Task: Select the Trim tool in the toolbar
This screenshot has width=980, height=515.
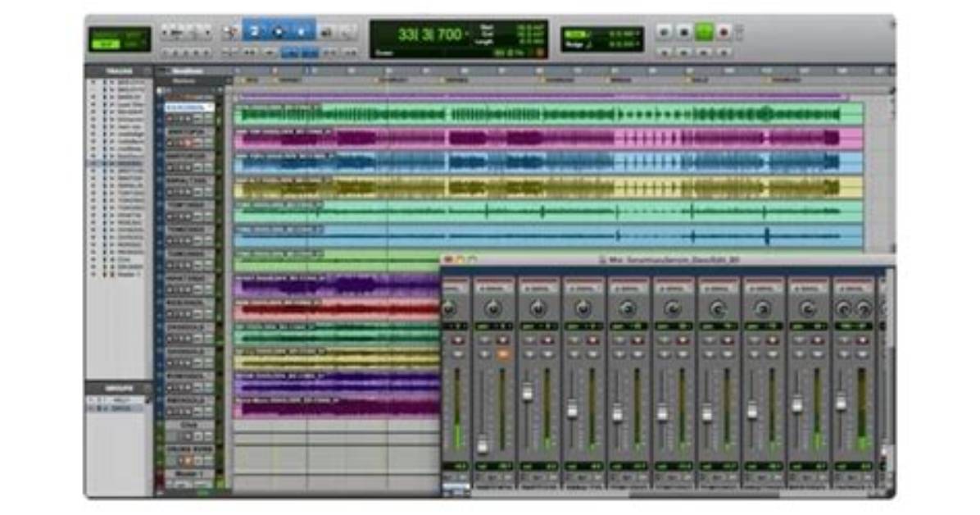Action: pyautogui.click(x=254, y=32)
